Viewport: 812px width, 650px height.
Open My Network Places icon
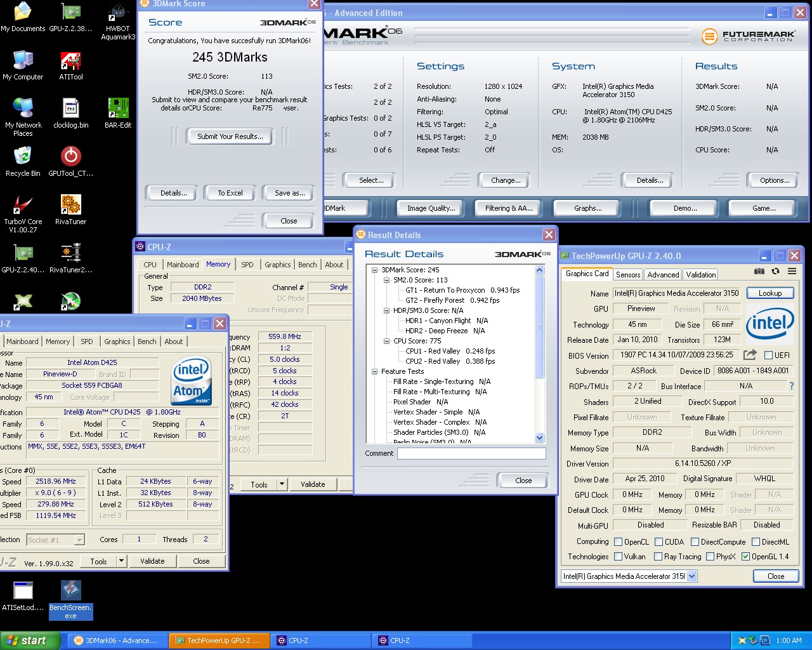(23, 117)
